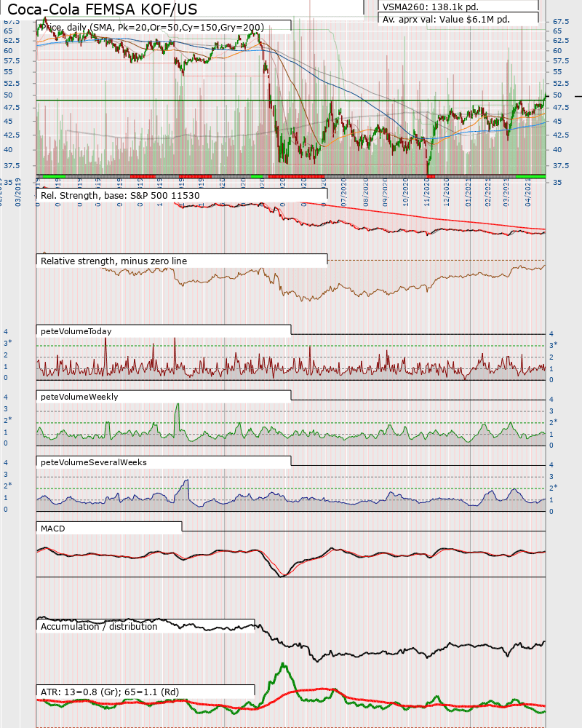Click the 03/2019 date label at far left
Image resolution: width=582 pixels, height=728 pixels.
[x=17, y=193]
